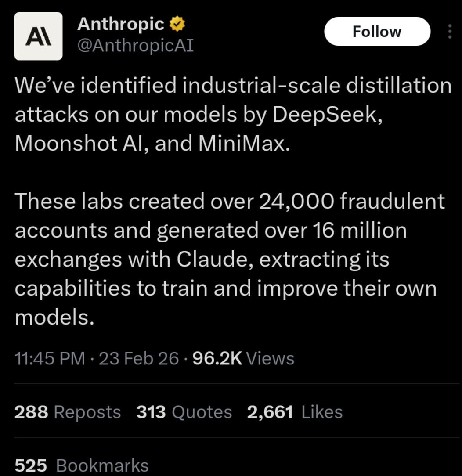Open the 525 Bookmarks count

tap(81, 465)
